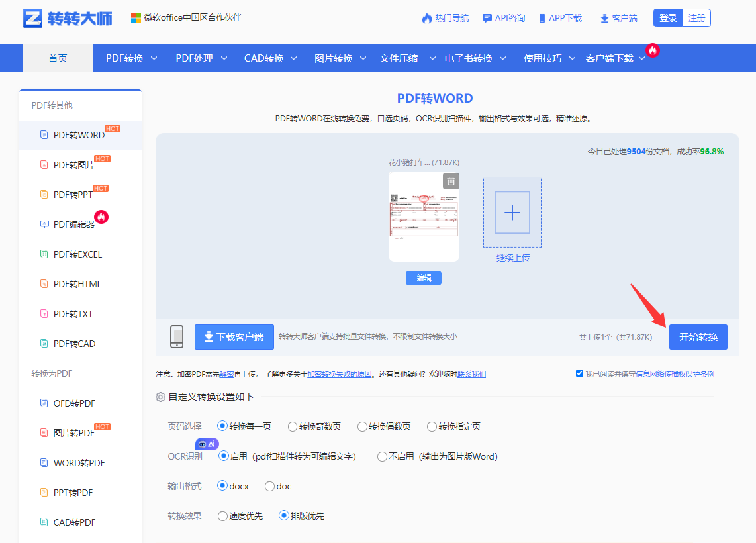Click the CAD转PDF sidebar icon
The height and width of the screenshot is (543, 756).
(x=44, y=522)
